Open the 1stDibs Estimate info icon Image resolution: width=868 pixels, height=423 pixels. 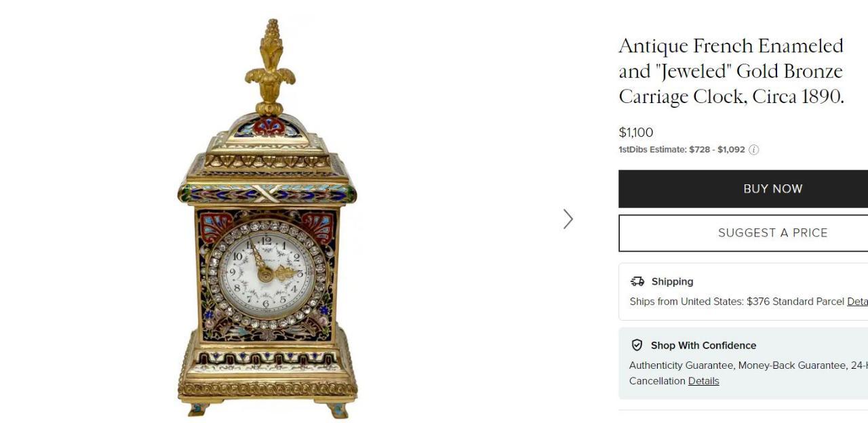coord(753,150)
